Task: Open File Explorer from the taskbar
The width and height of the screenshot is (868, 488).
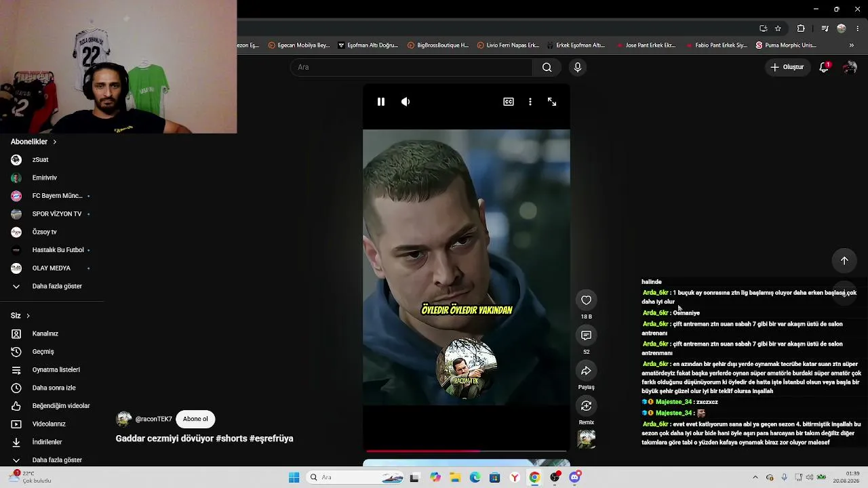Action: coord(455,477)
